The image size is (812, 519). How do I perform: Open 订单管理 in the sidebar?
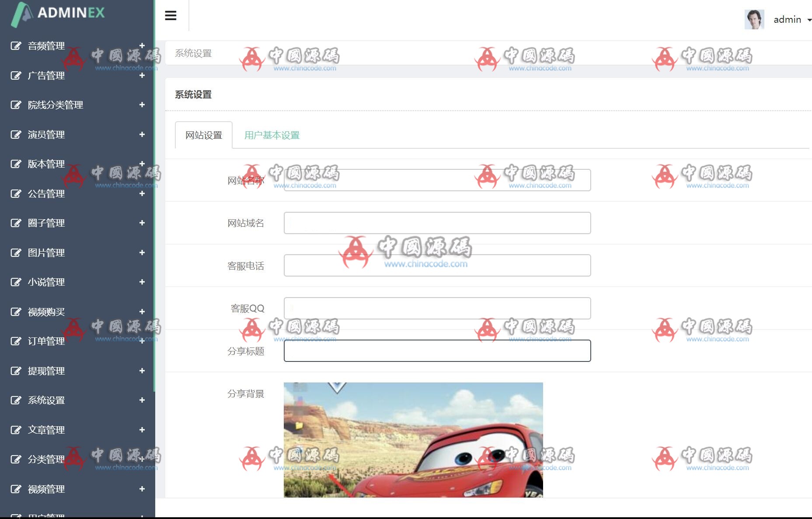pyautogui.click(x=46, y=341)
